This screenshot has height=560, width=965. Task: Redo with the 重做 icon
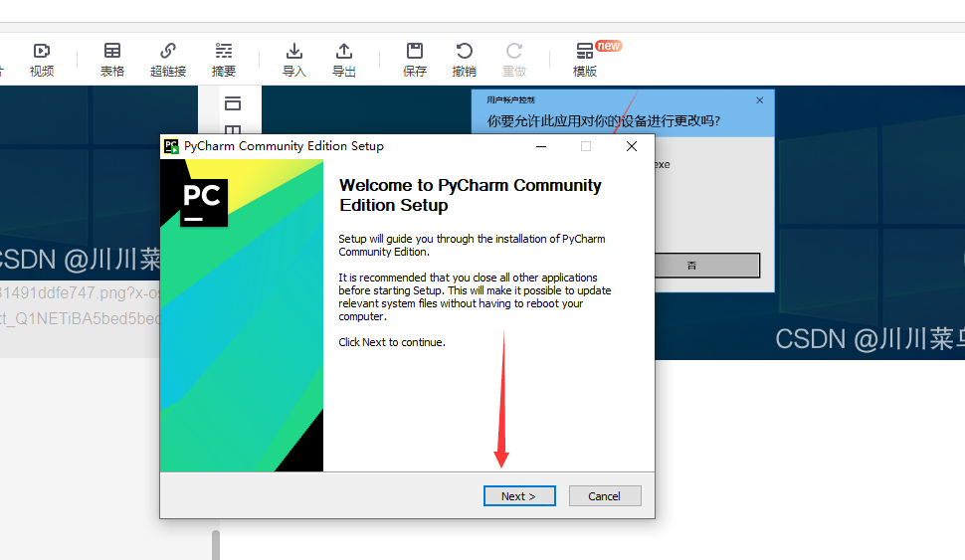click(x=514, y=60)
